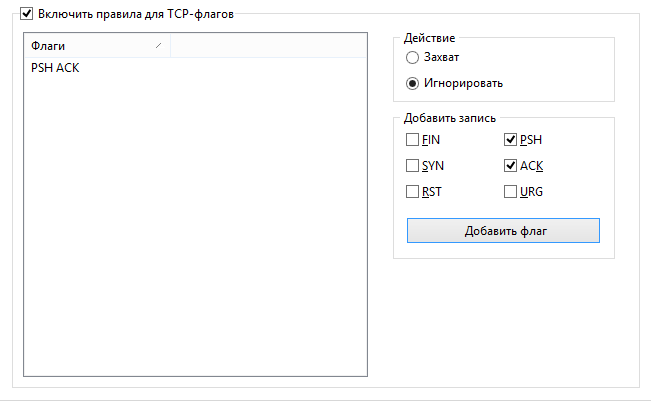Click the divider after Флаги column

pyautogui.click(x=170, y=46)
